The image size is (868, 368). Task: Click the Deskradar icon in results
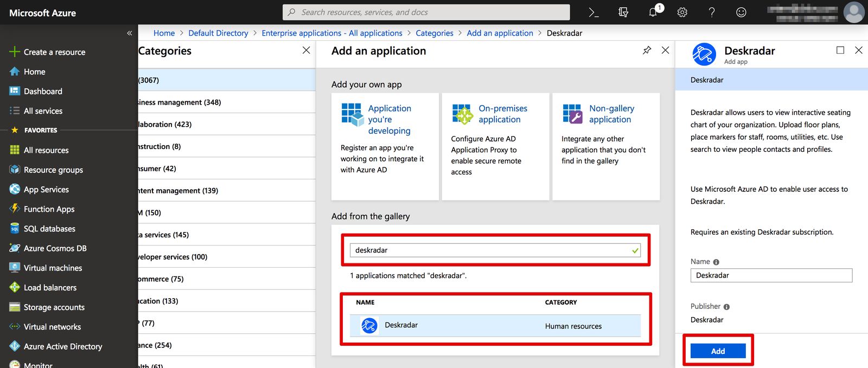click(x=369, y=326)
